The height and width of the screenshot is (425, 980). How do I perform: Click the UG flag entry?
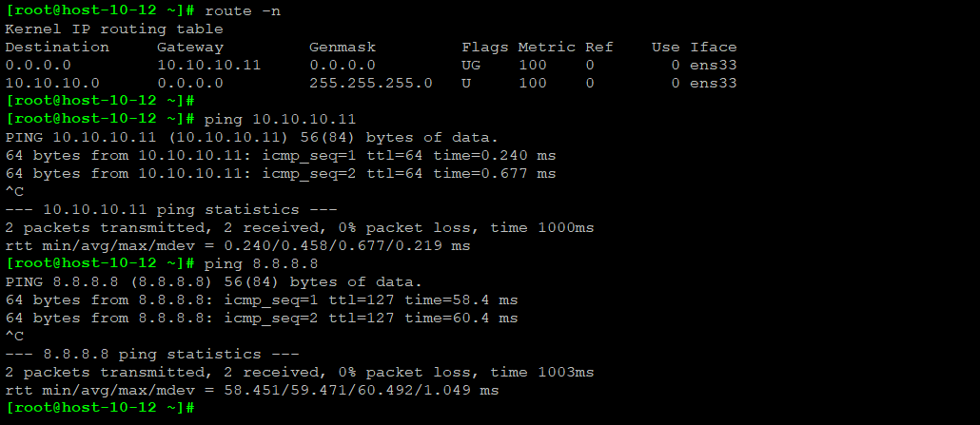pos(472,65)
